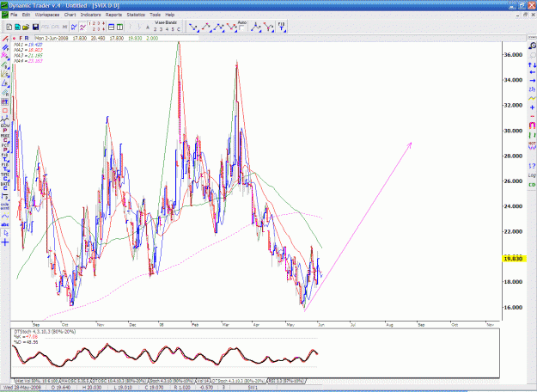Screen dimensions: 537x392
Task: Switch to the Stoch 4.3.10 tab
Action: (172, 381)
